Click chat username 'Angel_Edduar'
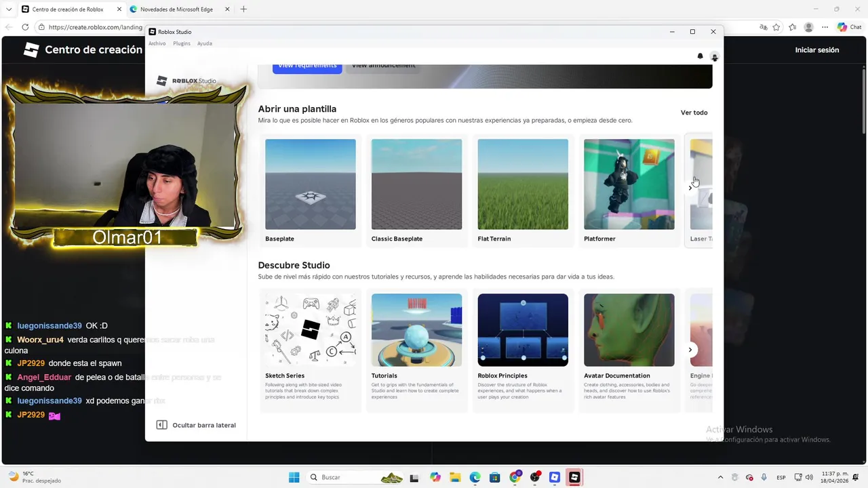 (x=44, y=378)
